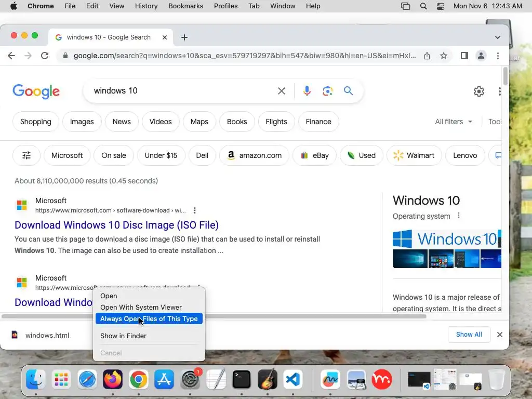
Task: Click the vertical page scrollbar
Action: click(505, 76)
